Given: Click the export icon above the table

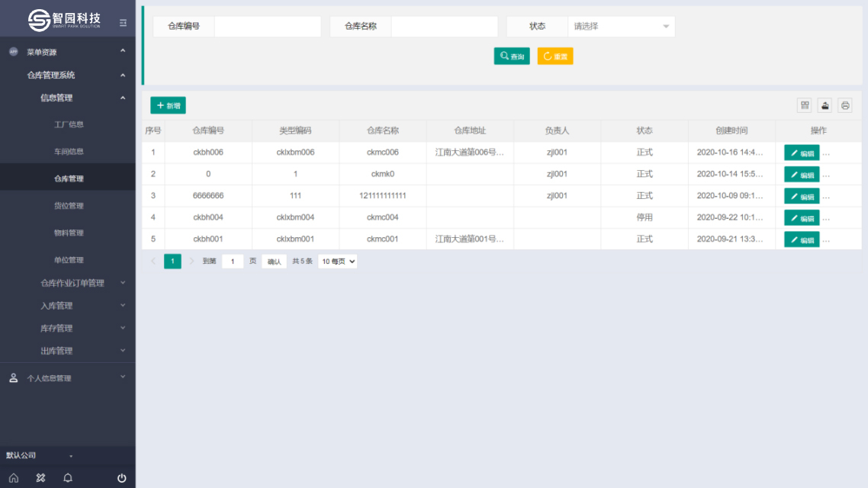Looking at the screenshot, I should click(x=825, y=105).
